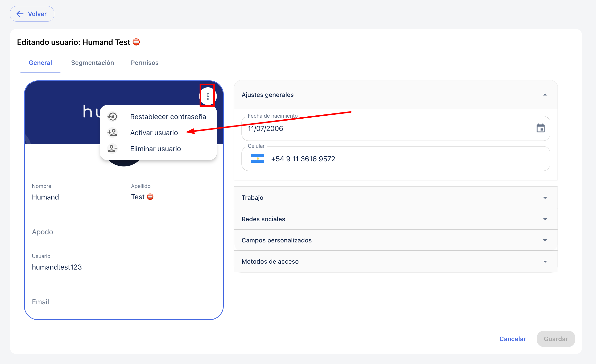Image resolution: width=596 pixels, height=364 pixels.
Task: Expand the Redes sociales section
Action: click(x=545, y=219)
